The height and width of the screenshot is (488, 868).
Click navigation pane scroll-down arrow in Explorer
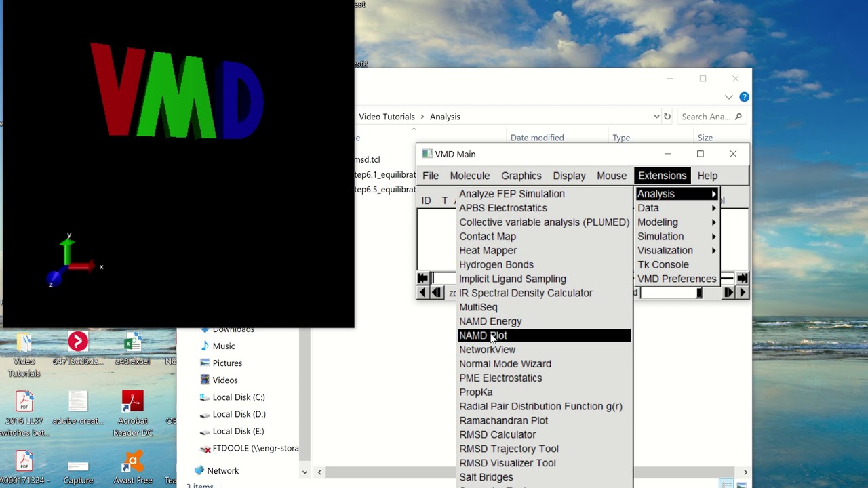(x=304, y=472)
